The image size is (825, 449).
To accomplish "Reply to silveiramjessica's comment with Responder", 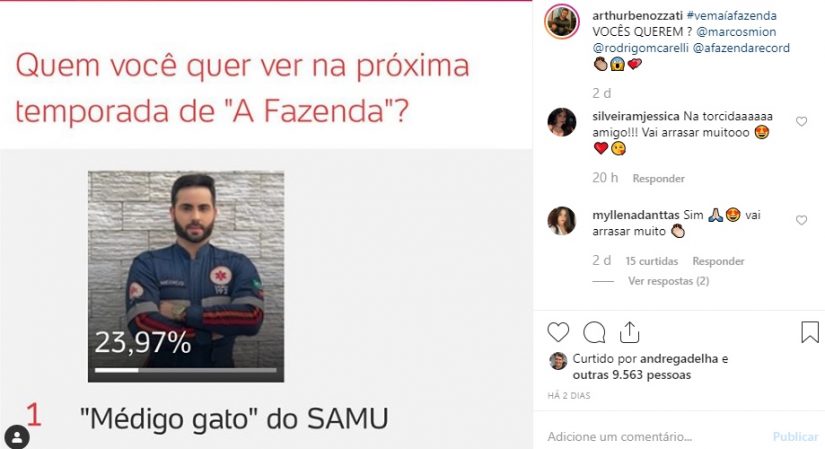I will 658,178.
